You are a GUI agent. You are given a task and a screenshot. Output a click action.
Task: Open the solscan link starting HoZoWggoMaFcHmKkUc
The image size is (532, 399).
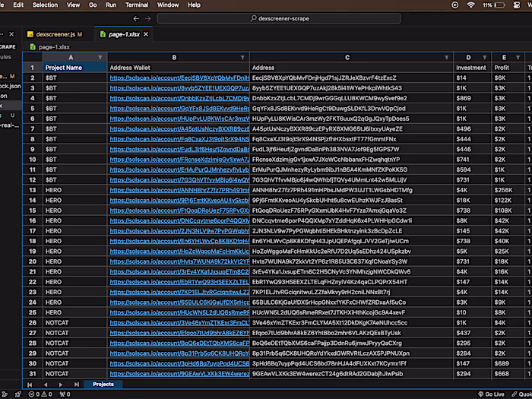tap(179, 252)
